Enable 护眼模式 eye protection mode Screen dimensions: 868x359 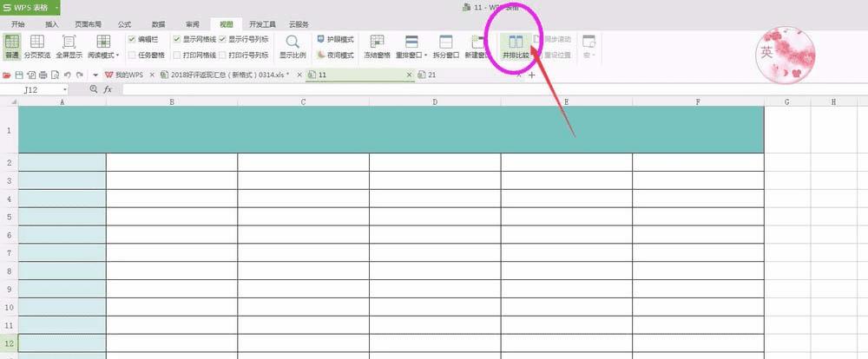coord(335,40)
